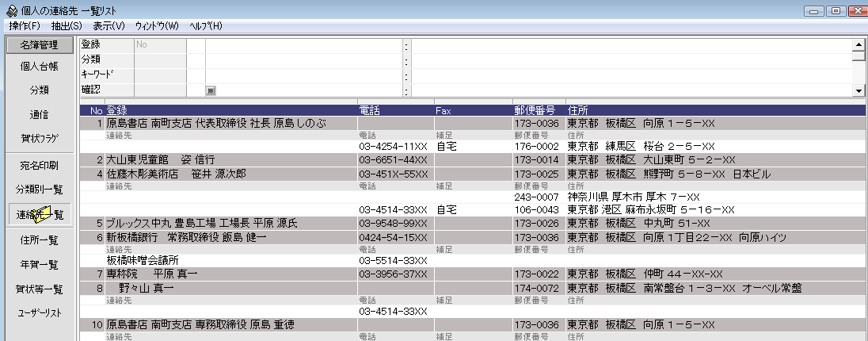Toggle the 確認 checkbox in the filter panel
868x341 pixels.
pos(211,90)
